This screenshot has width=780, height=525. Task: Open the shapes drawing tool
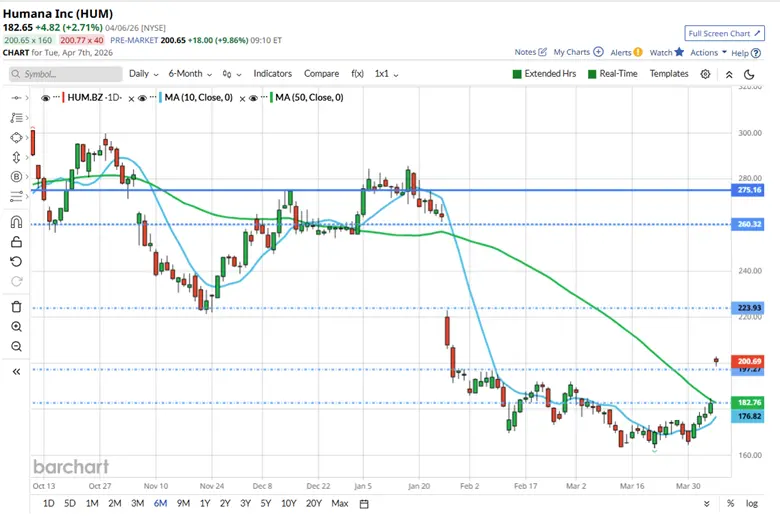pos(16,138)
